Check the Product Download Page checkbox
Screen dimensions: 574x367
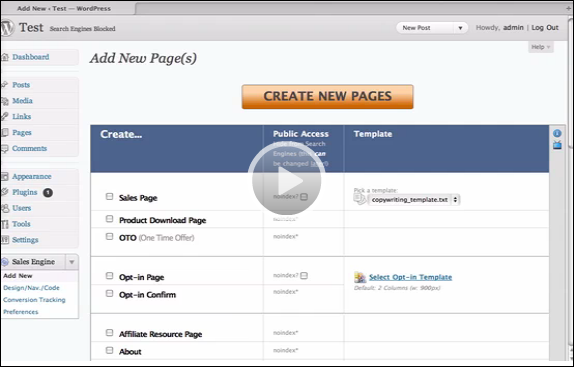109,219
